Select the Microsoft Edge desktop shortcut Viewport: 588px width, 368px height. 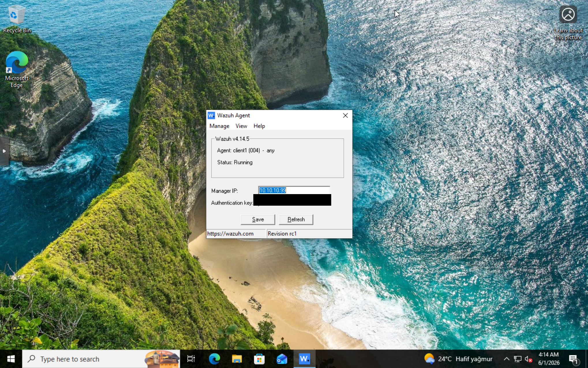pyautogui.click(x=17, y=69)
